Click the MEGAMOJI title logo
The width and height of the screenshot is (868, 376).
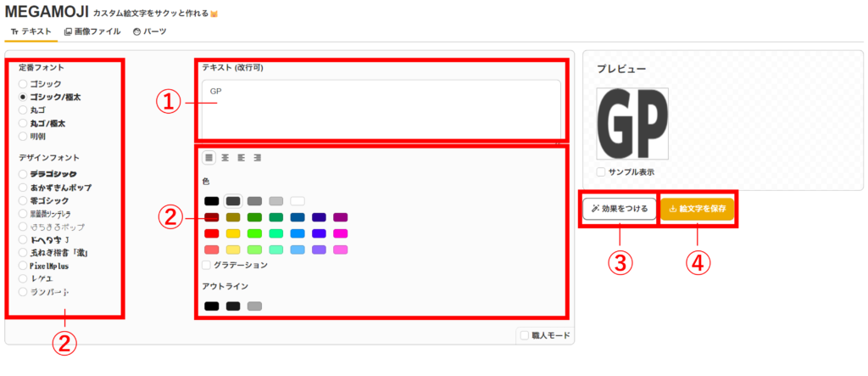(x=47, y=12)
